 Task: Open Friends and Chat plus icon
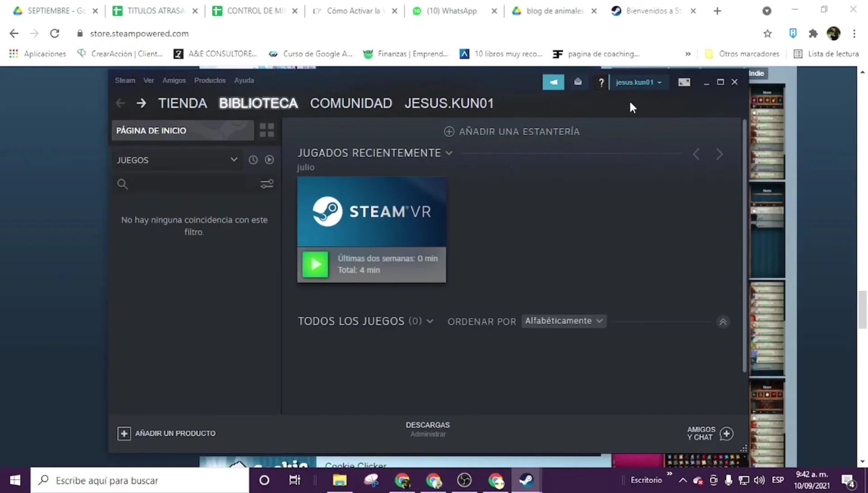(726, 433)
